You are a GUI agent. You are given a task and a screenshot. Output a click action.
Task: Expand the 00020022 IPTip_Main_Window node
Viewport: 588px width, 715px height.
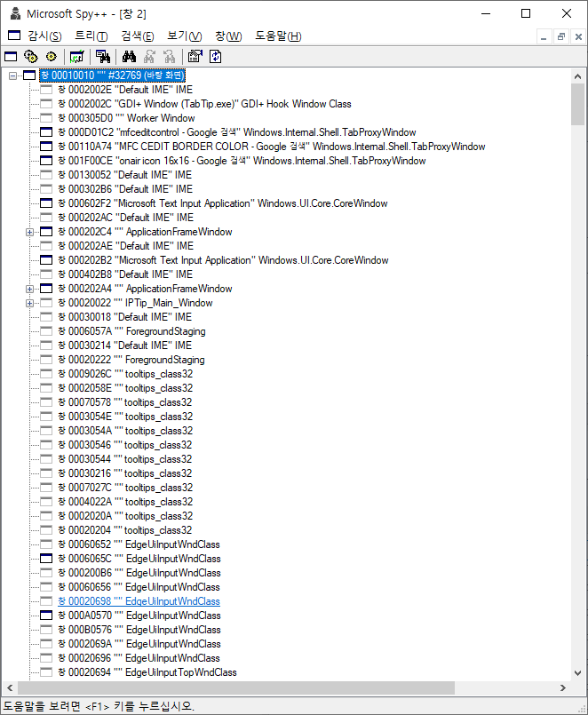click(29, 303)
